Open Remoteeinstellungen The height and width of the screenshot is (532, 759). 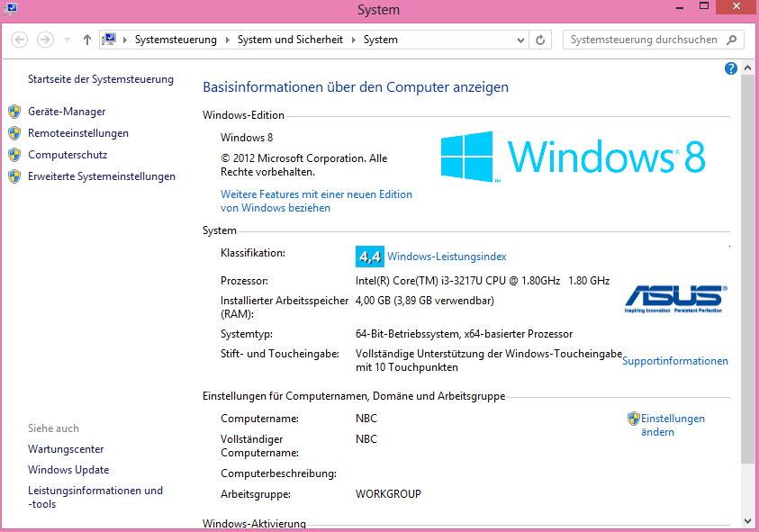pyautogui.click(x=78, y=133)
